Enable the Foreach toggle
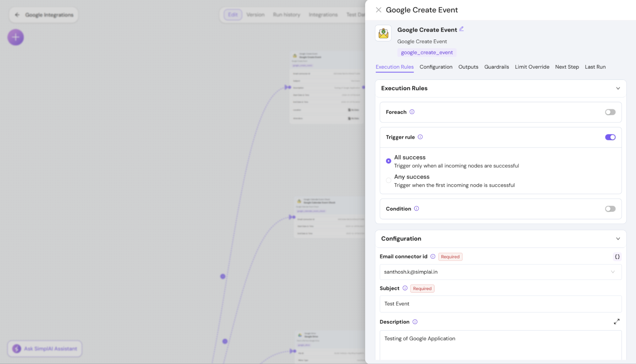636x364 pixels. [610, 112]
